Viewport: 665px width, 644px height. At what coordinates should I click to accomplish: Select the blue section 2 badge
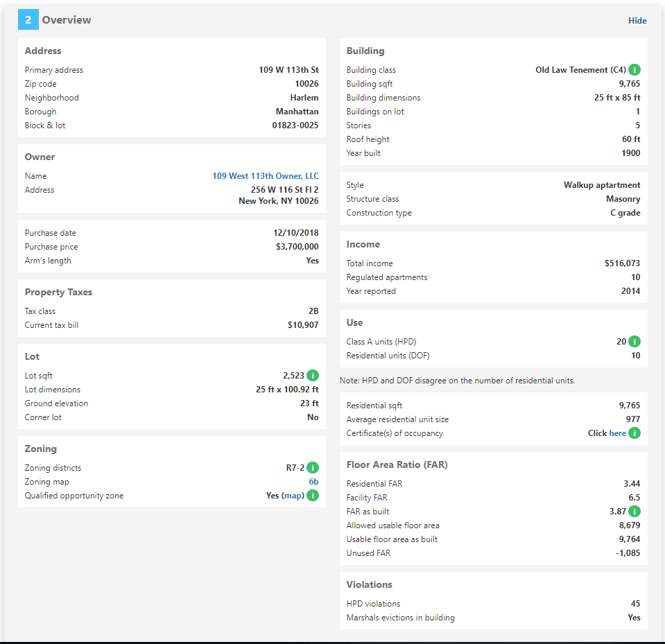pos(28,19)
